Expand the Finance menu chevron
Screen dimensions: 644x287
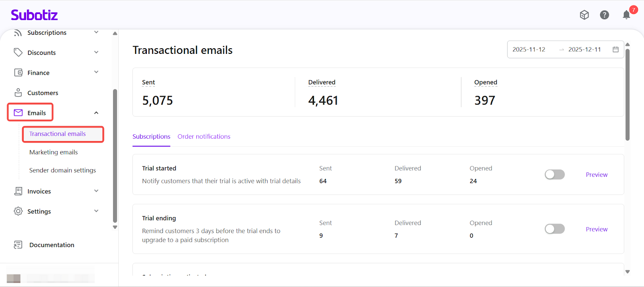tap(96, 72)
